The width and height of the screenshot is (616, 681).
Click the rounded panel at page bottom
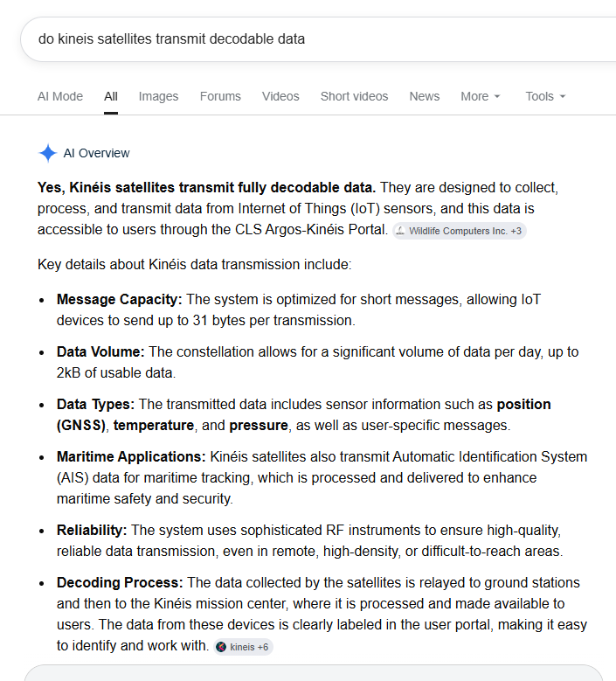pos(314,673)
